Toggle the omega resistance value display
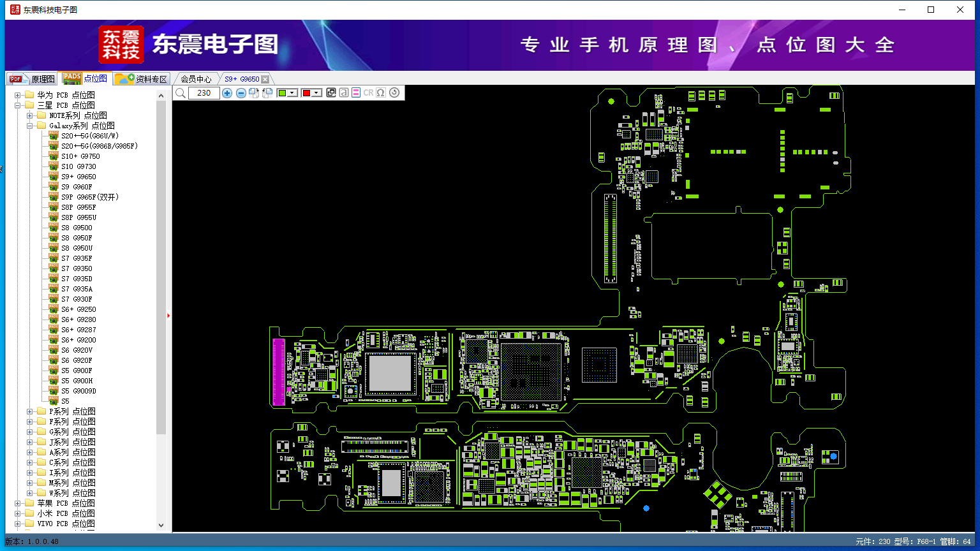 (x=381, y=92)
